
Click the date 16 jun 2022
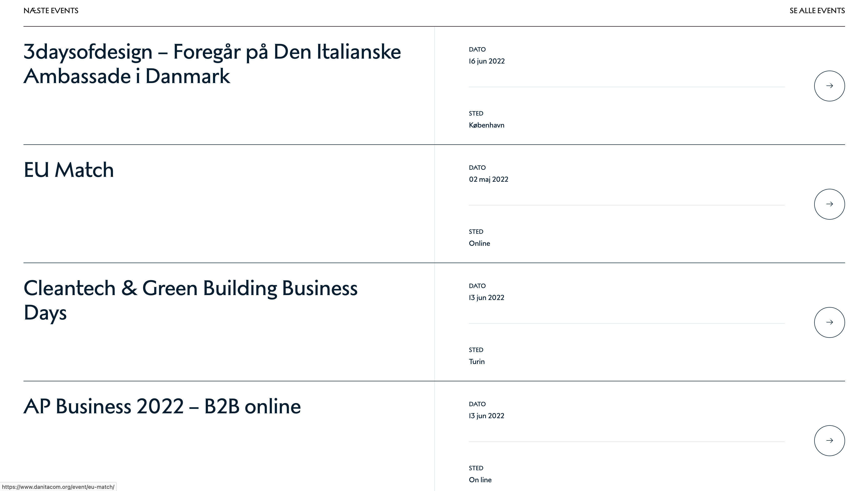[487, 61]
